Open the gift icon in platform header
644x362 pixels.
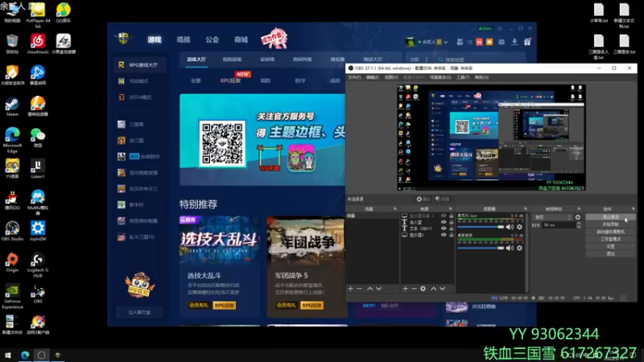point(527,42)
